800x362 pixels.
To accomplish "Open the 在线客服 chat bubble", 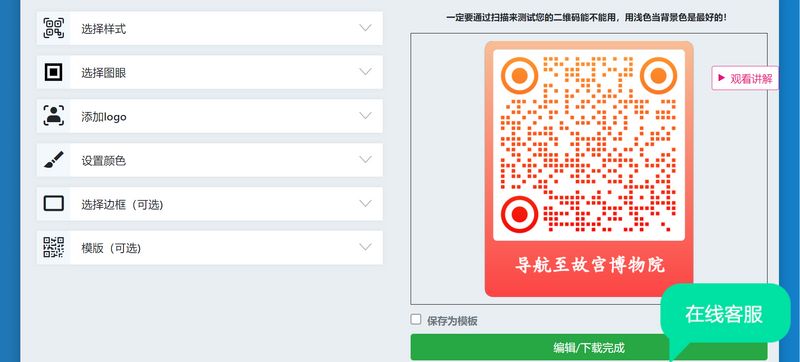I will [x=724, y=314].
